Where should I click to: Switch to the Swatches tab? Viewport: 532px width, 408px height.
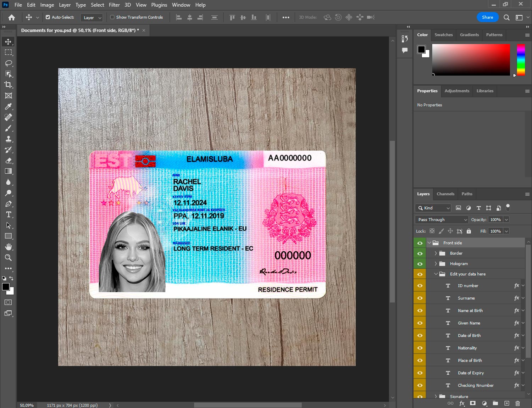[443, 35]
